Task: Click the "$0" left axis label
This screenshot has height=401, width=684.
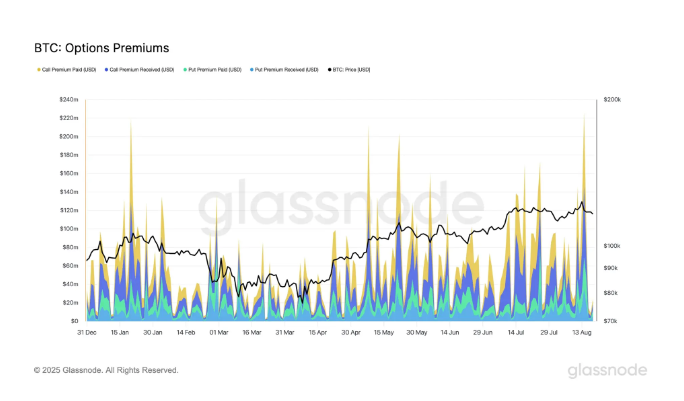Action: 75,321
